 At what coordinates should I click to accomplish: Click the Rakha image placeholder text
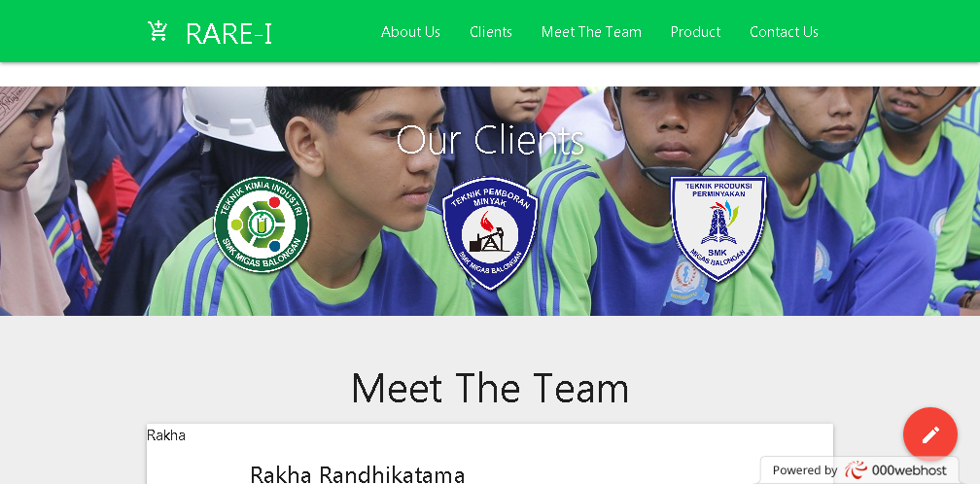[x=166, y=435]
